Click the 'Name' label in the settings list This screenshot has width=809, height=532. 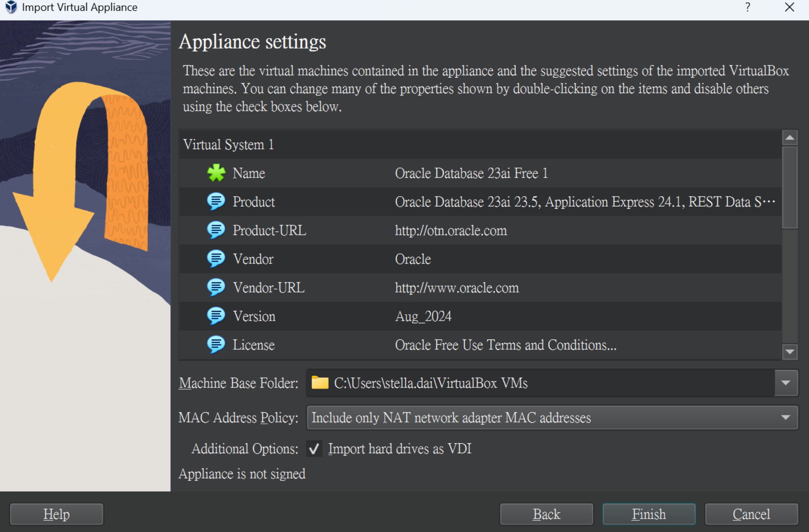click(249, 173)
